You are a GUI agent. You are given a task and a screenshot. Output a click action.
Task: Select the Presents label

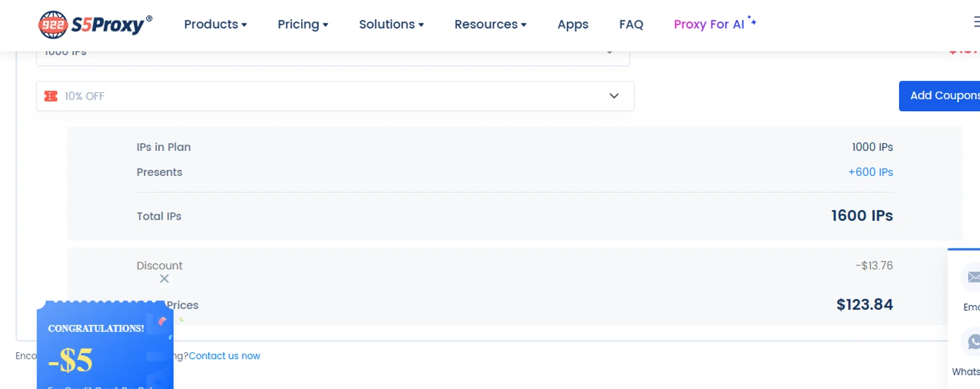pos(159,172)
